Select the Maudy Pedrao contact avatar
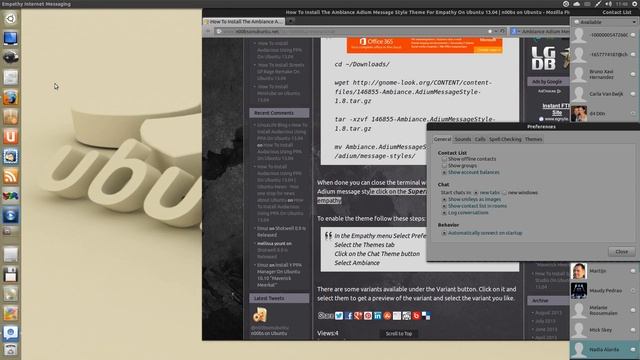The image size is (640, 360). click(x=578, y=291)
